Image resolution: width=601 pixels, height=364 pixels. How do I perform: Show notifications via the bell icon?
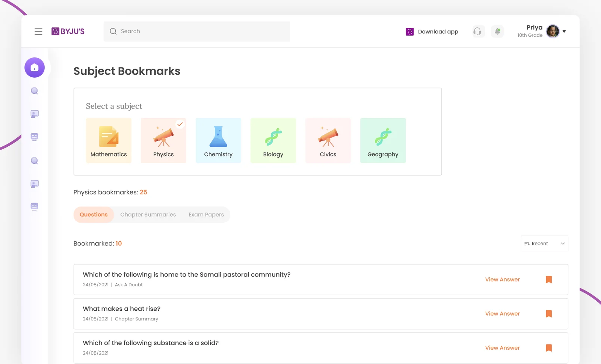click(x=497, y=32)
